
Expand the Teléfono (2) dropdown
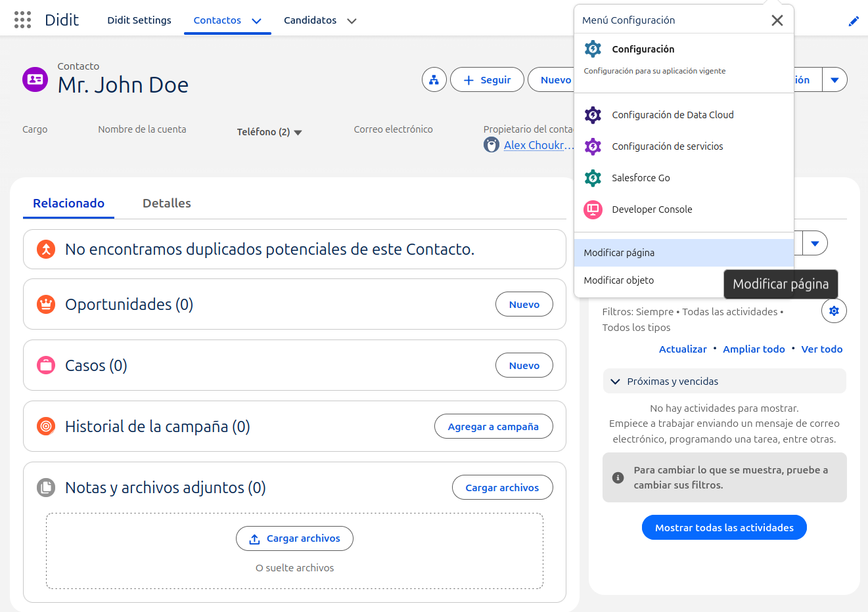[x=269, y=132]
